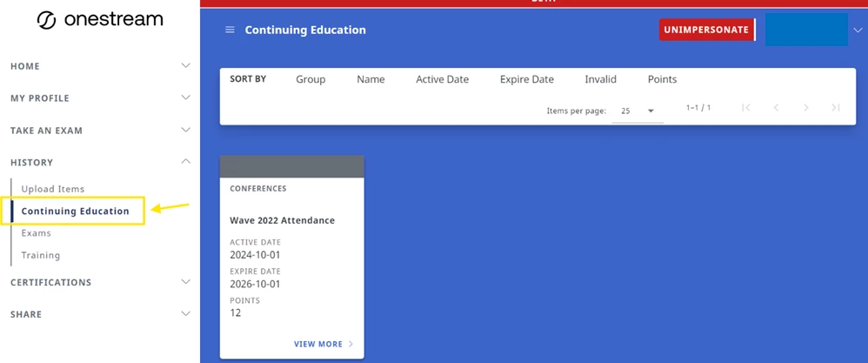Sort by Active Date
Viewport: 868px width, 363px height.
tap(443, 79)
